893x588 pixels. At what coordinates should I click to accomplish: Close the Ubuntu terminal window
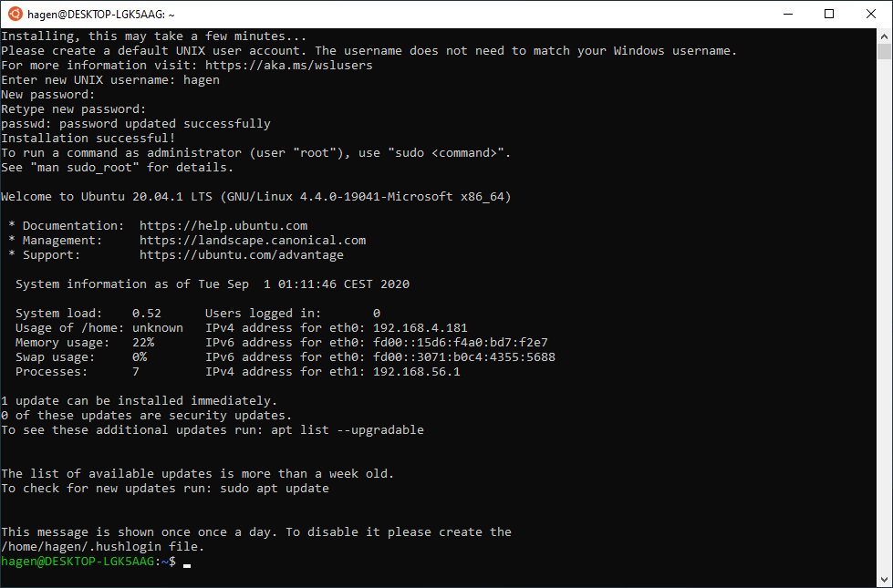871,15
